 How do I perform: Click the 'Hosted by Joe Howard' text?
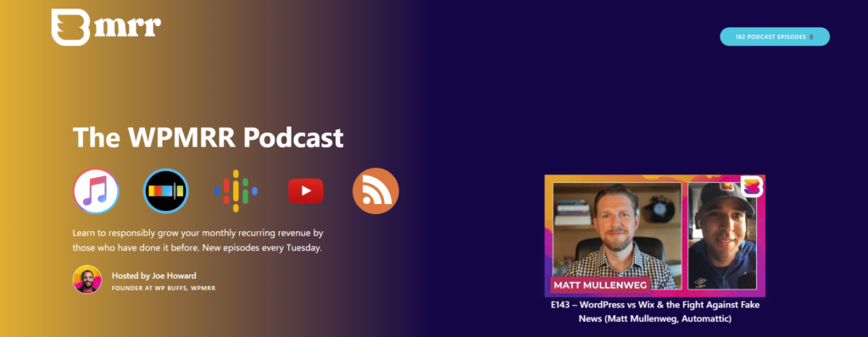[x=154, y=275]
